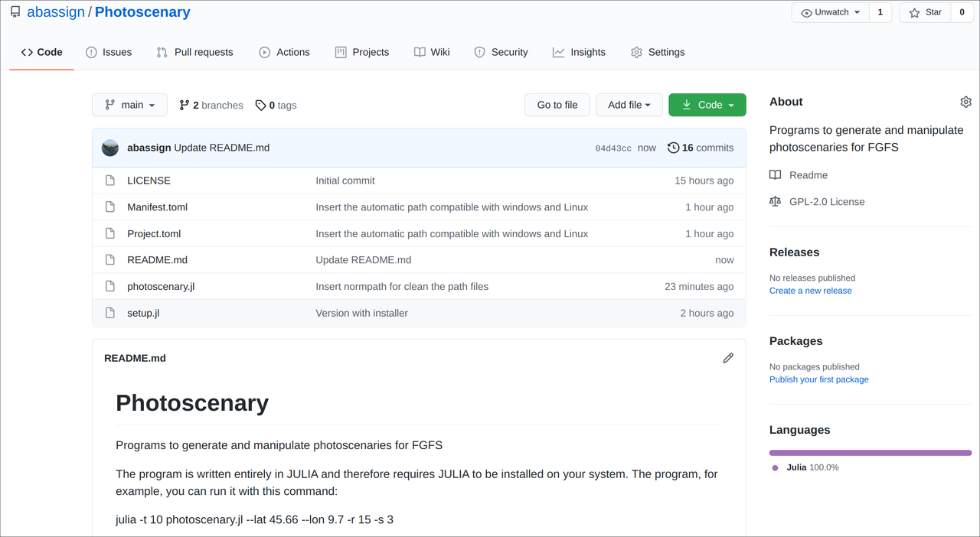Click the branch icon beside 2 branches
Viewport: 980px width, 537px height.
[x=185, y=106]
